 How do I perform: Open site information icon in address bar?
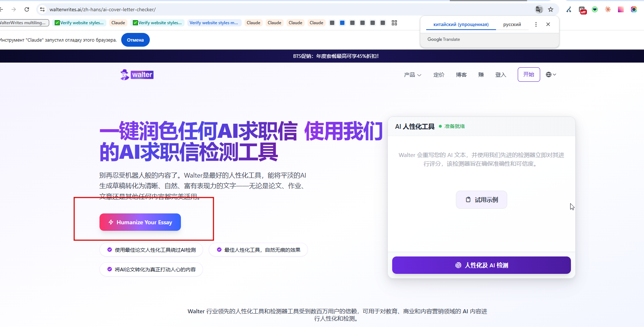click(42, 9)
